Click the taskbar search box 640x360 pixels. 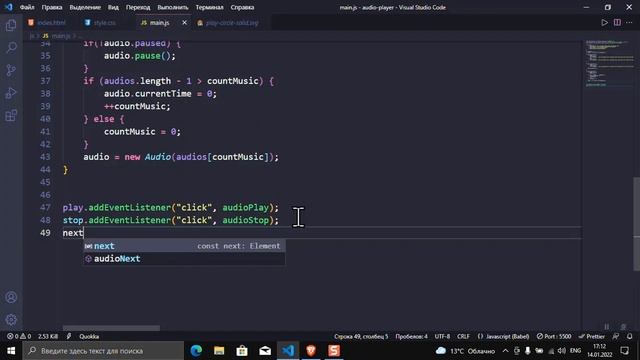103,351
